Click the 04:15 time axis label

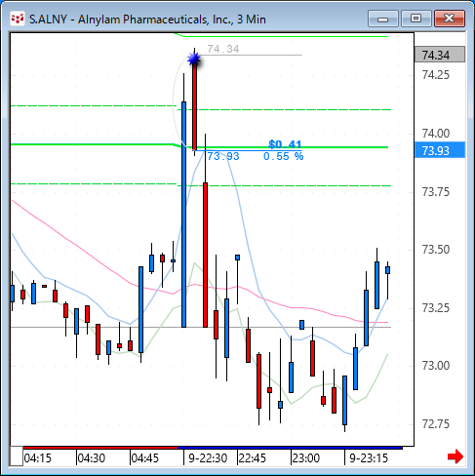38,458
